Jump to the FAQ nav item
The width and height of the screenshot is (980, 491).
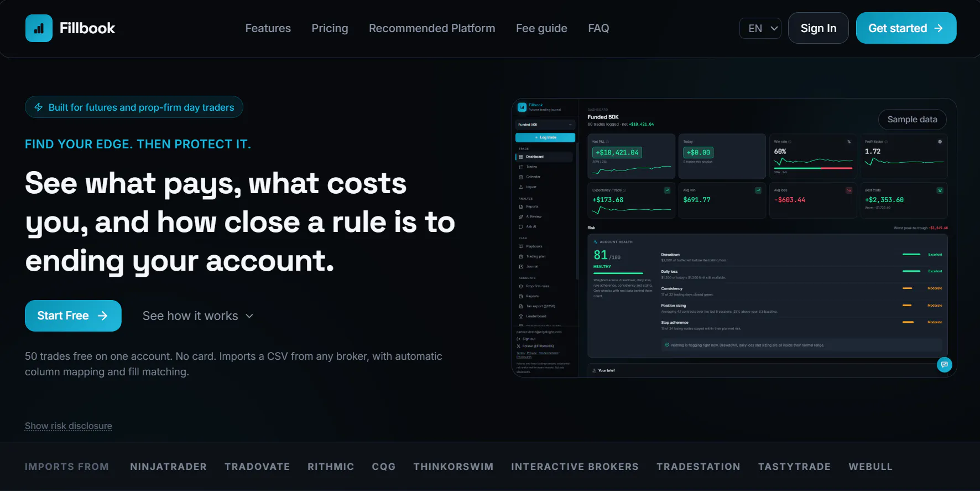[598, 28]
